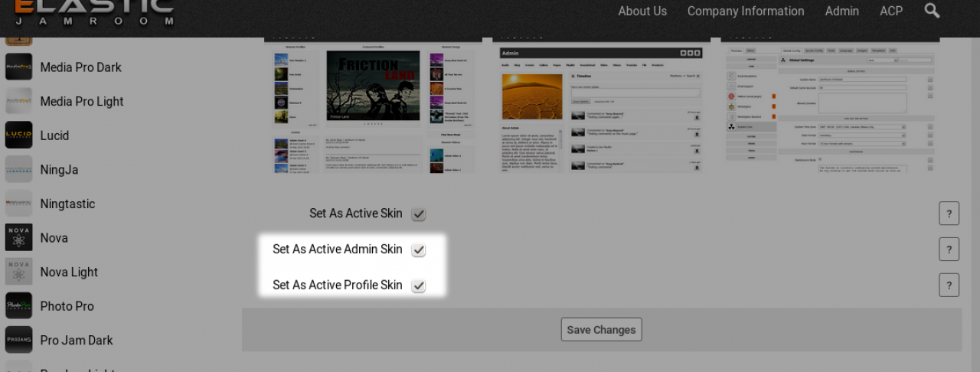The height and width of the screenshot is (372, 980).
Task: View the Global Settings skin screenshot thumbnail
Action: (x=830, y=105)
